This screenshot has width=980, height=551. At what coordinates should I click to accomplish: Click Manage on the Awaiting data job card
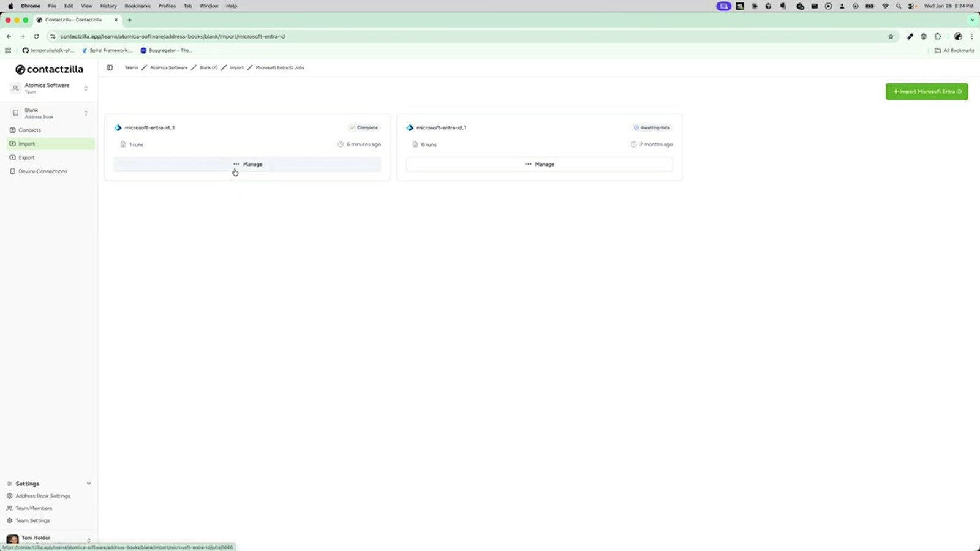[x=539, y=164]
